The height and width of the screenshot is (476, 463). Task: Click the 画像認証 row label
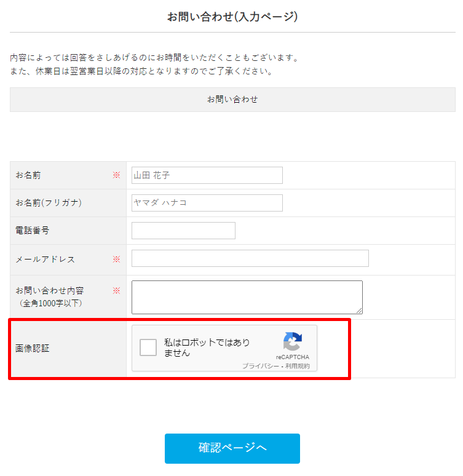coord(32,349)
